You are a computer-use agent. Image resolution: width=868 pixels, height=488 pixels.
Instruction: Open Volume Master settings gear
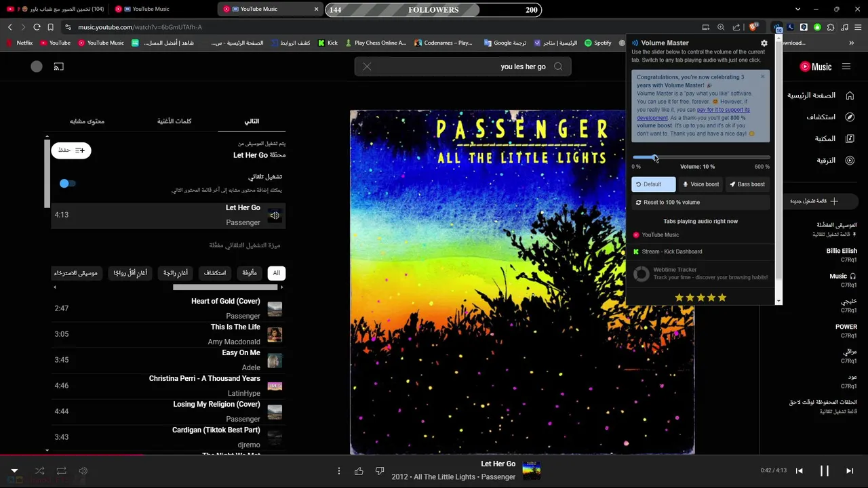pyautogui.click(x=764, y=43)
